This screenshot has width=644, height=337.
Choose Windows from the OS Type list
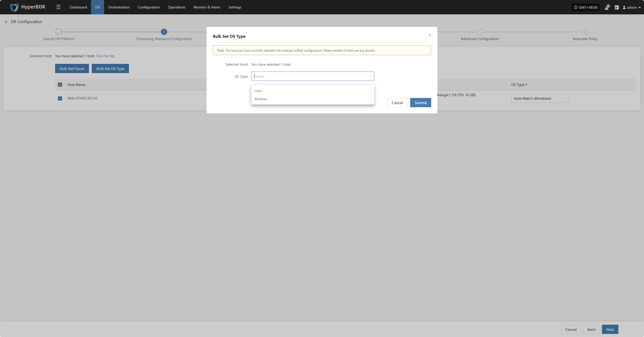(313, 99)
